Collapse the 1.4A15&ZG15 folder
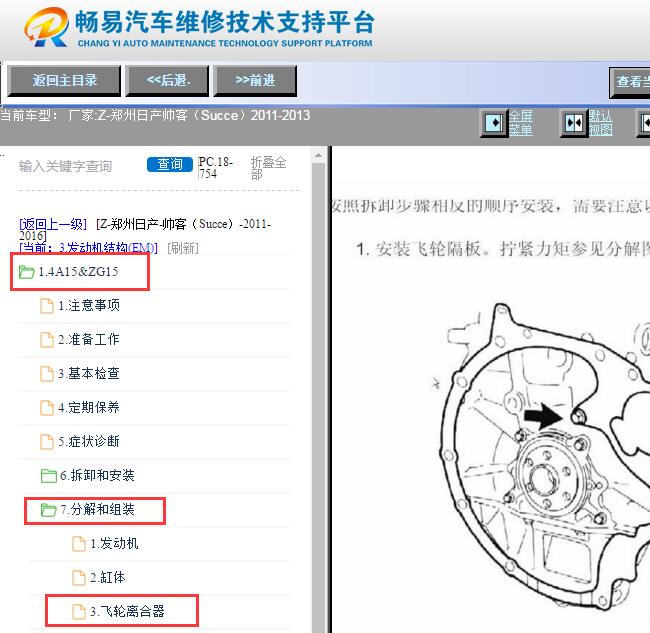Screen dimensions: 650x633 click(78, 272)
